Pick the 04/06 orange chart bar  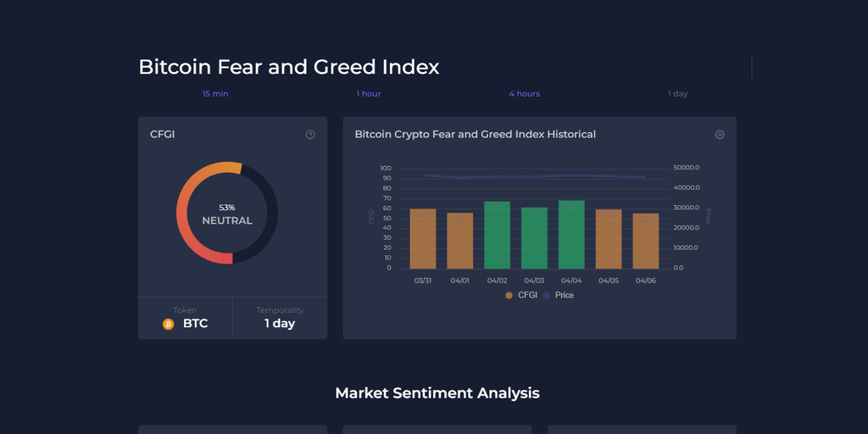(x=645, y=242)
